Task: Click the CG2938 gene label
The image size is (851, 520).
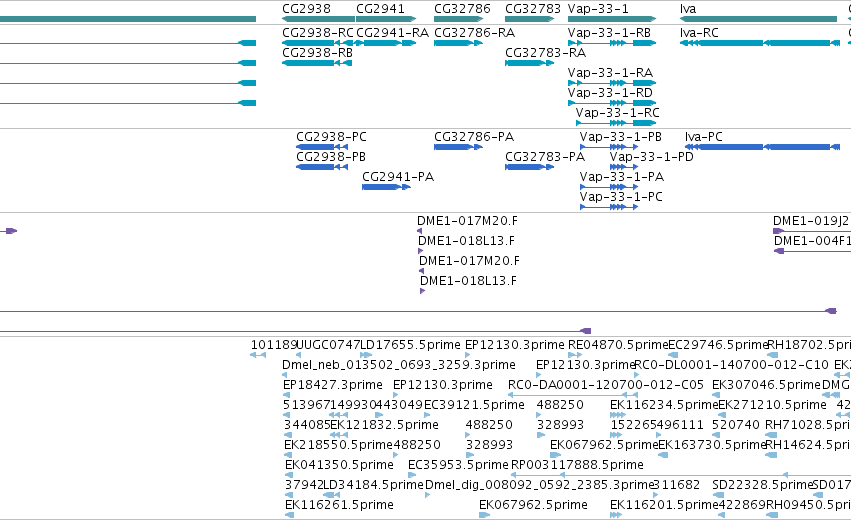Action: coord(306,9)
